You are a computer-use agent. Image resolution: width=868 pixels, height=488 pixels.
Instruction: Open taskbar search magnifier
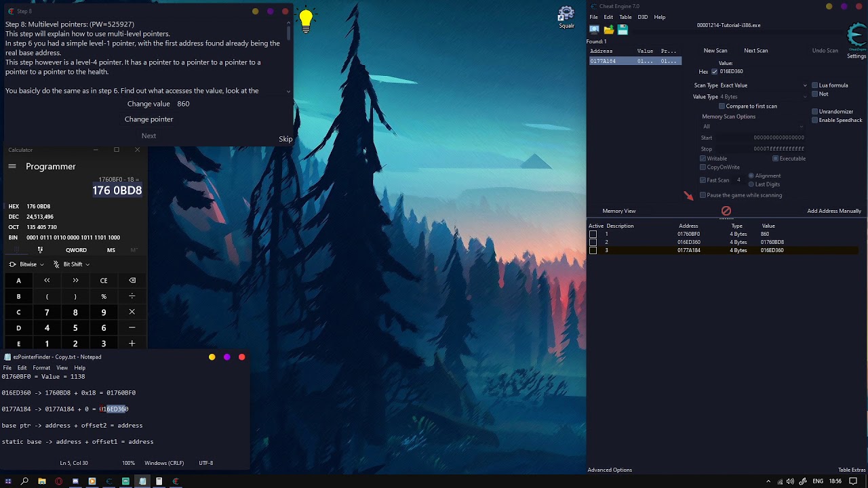(x=24, y=481)
